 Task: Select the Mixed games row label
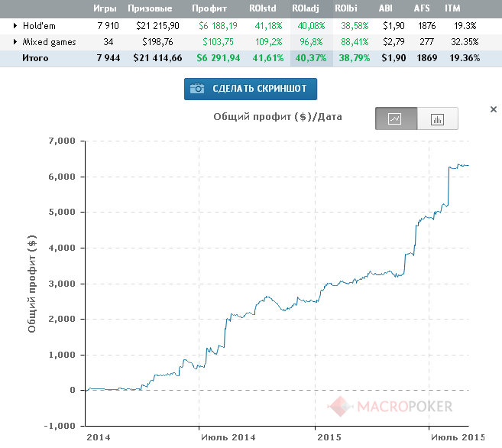pyautogui.click(x=50, y=42)
